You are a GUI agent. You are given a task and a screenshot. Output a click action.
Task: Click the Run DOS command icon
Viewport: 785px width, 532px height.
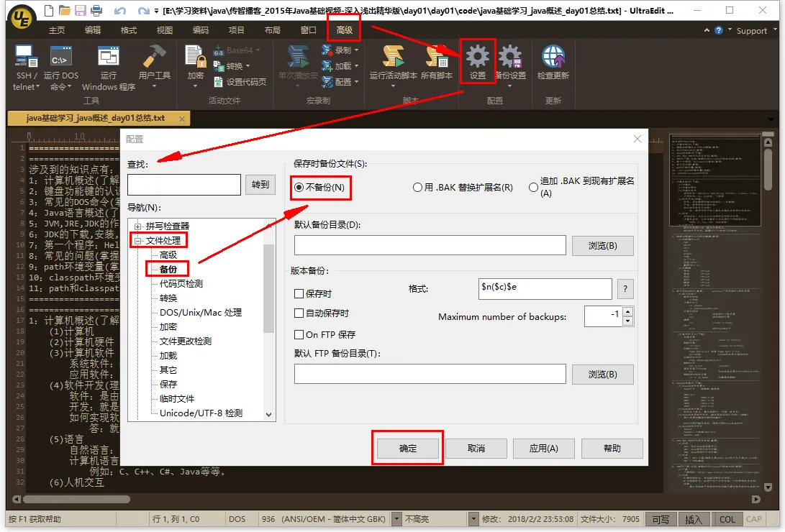tap(61, 58)
